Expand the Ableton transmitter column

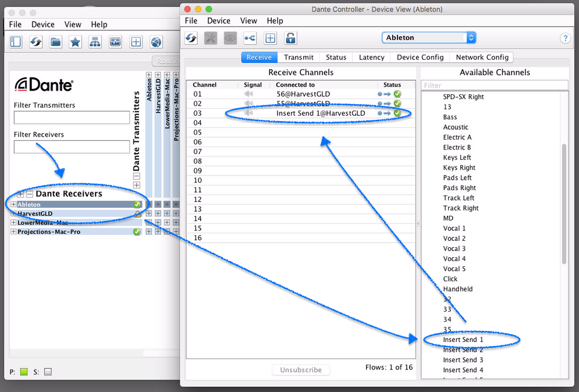tap(149, 75)
